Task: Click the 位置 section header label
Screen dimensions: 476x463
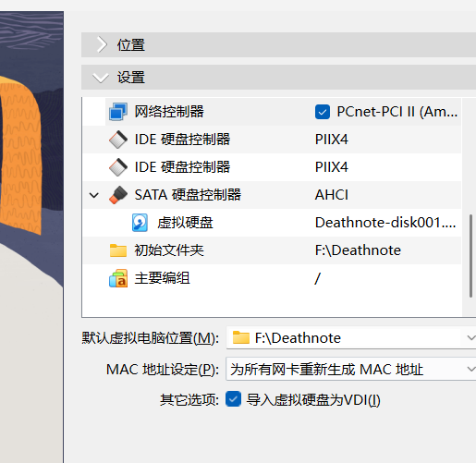Action: (131, 45)
